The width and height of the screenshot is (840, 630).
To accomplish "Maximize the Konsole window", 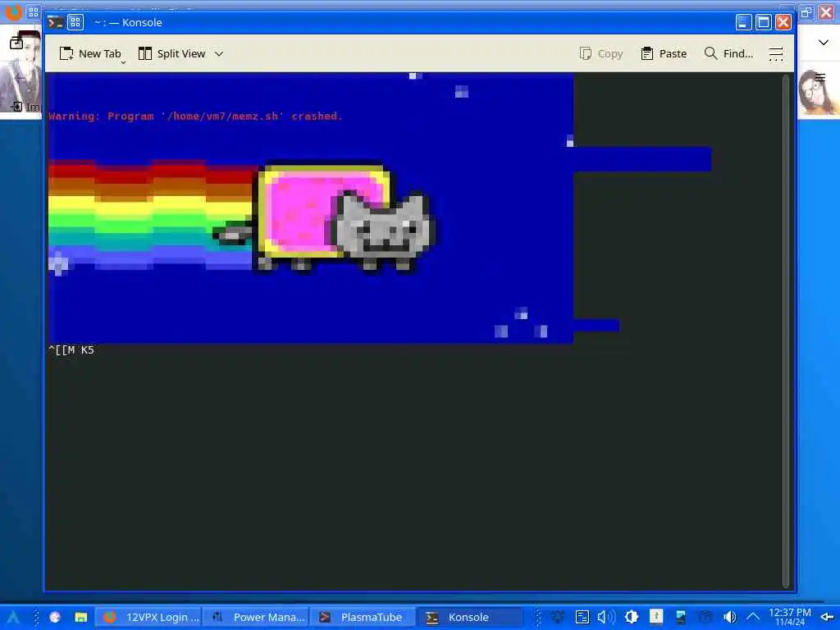I will tap(764, 22).
